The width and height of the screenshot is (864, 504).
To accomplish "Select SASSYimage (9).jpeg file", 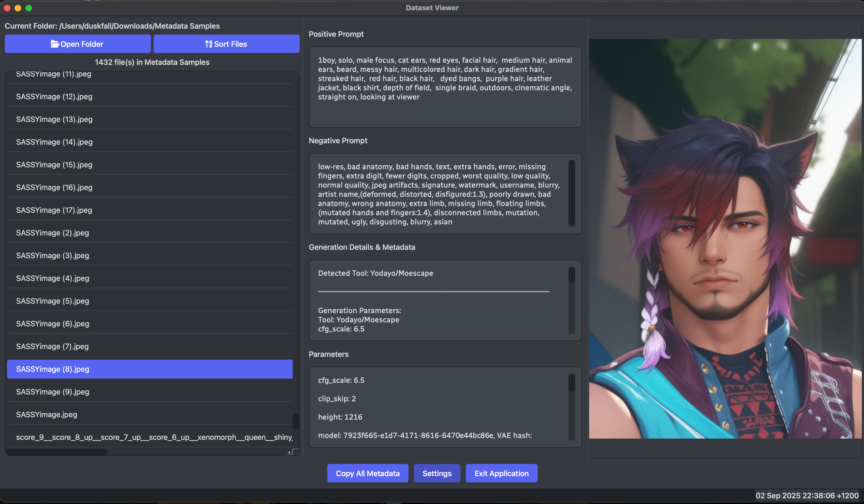I will pyautogui.click(x=52, y=392).
